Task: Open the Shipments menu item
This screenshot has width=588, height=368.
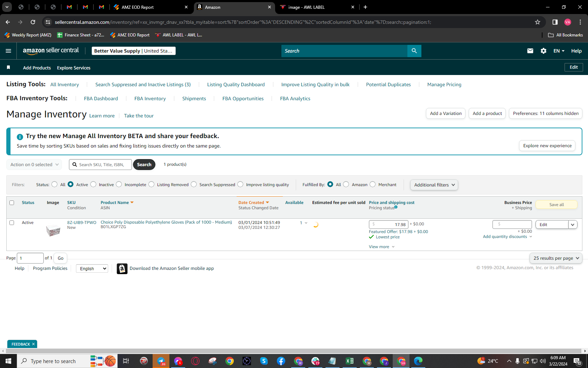Action: click(x=194, y=98)
